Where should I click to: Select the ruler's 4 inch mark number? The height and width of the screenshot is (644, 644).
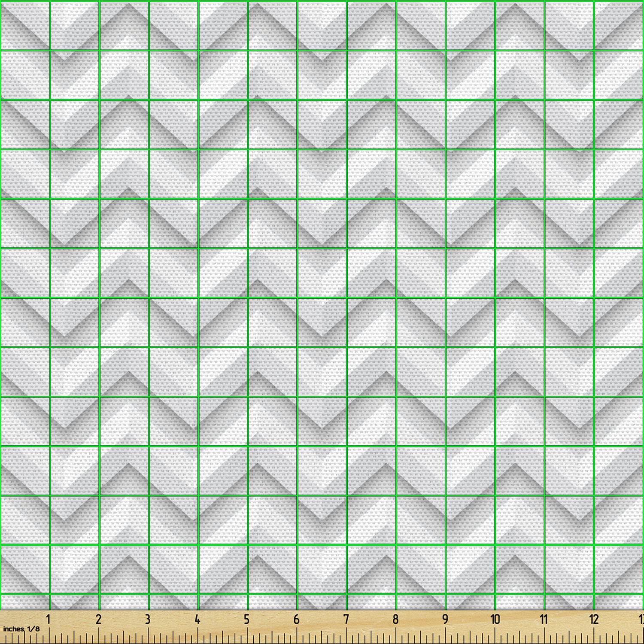click(197, 619)
